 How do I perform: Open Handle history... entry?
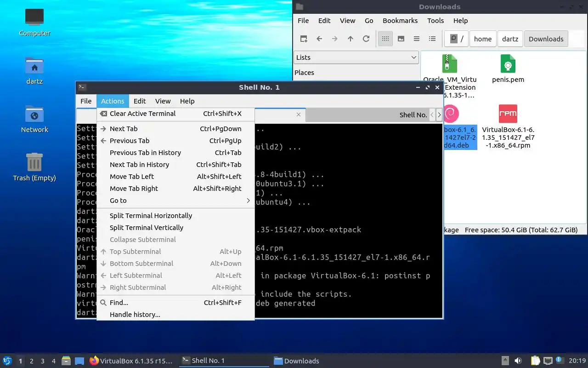pyautogui.click(x=175, y=315)
